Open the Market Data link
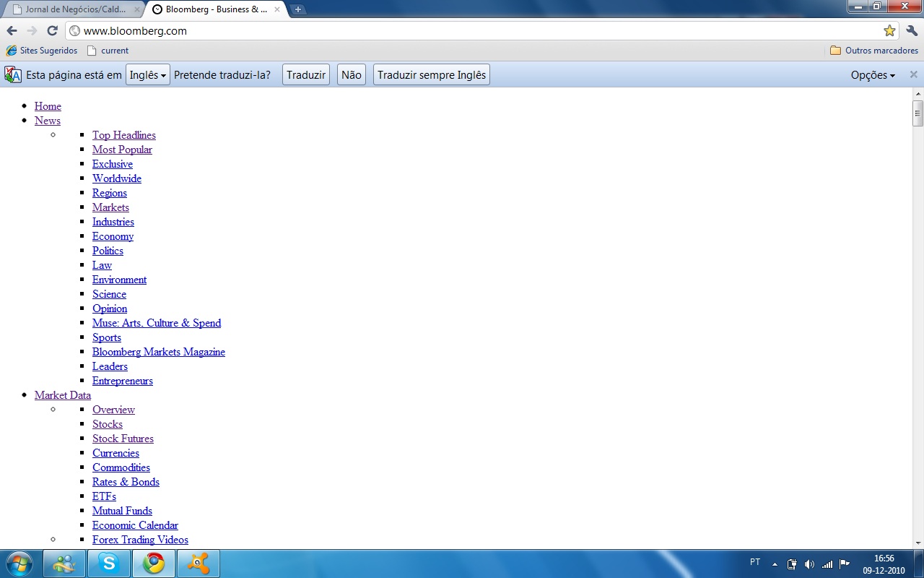This screenshot has height=578, width=924. pyautogui.click(x=63, y=395)
